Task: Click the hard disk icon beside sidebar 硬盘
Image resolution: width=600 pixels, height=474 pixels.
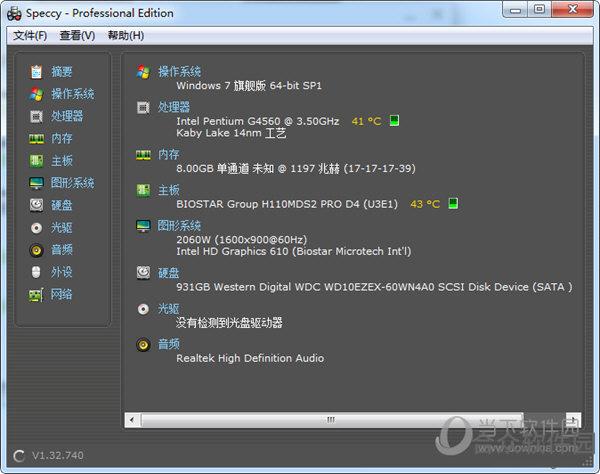Action: 36,205
